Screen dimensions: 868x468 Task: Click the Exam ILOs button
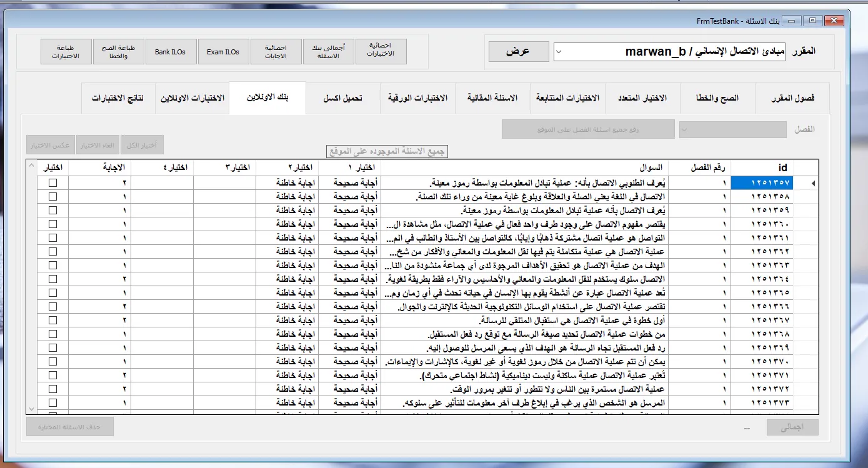[223, 52]
